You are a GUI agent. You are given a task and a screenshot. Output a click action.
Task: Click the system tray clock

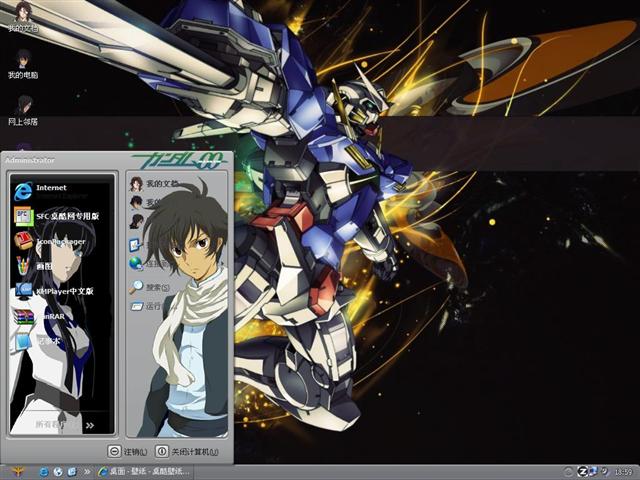click(x=622, y=472)
